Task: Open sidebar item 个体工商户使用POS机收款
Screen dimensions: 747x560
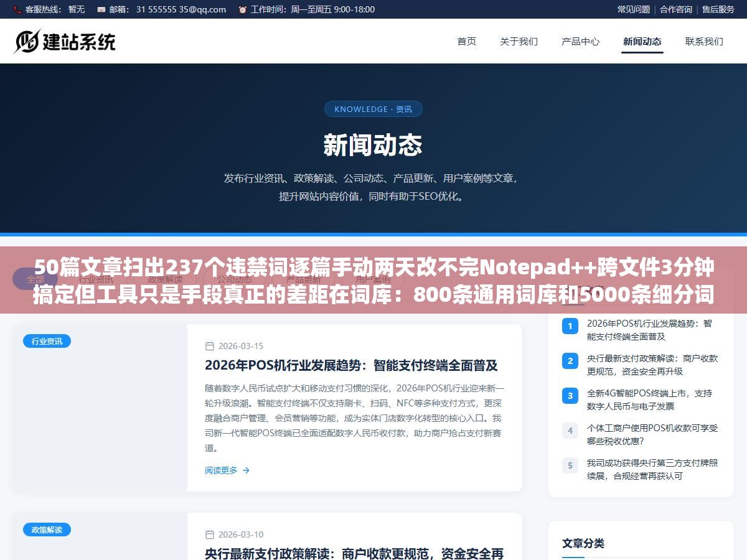Action: 652,434
